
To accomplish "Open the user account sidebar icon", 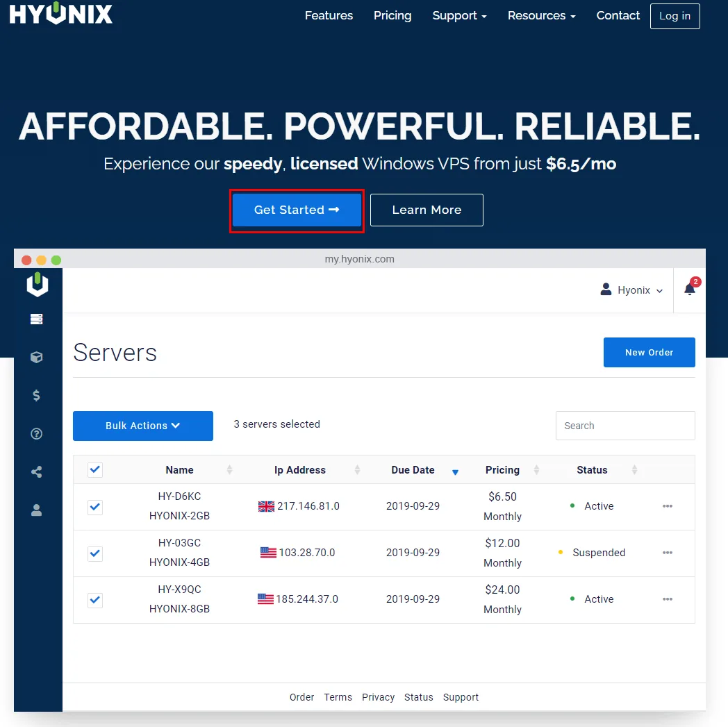I will tap(37, 510).
